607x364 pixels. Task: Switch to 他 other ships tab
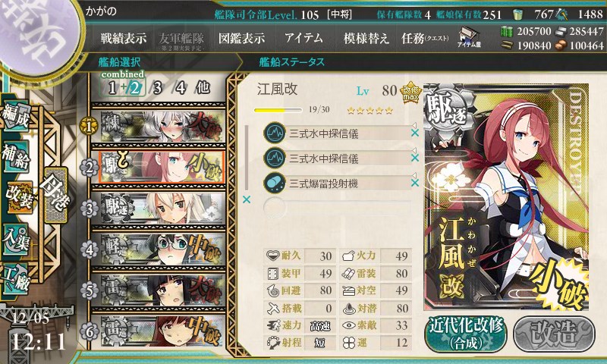203,88
